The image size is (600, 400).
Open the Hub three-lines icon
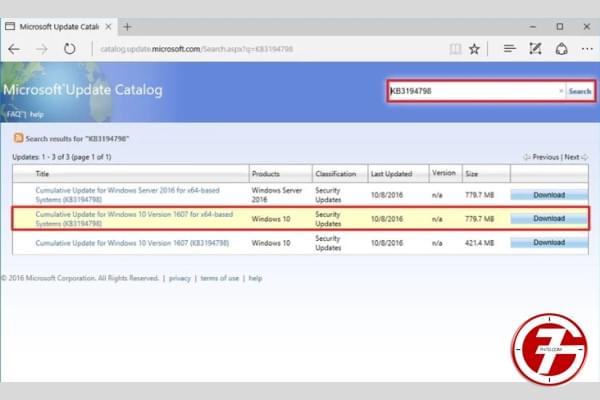pyautogui.click(x=509, y=48)
